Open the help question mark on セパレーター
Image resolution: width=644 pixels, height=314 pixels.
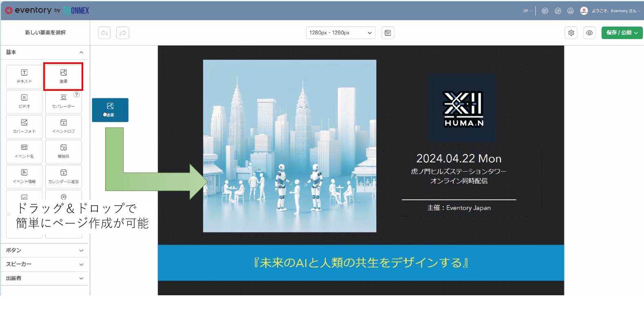pos(76,94)
